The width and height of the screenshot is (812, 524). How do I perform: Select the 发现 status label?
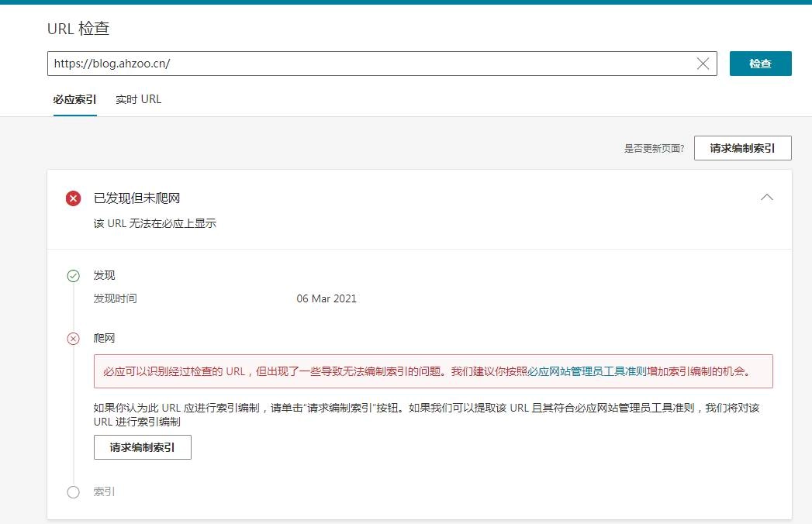point(105,275)
